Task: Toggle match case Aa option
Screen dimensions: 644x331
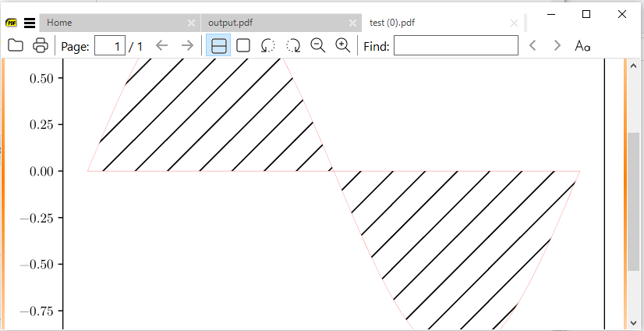Action: tap(582, 45)
